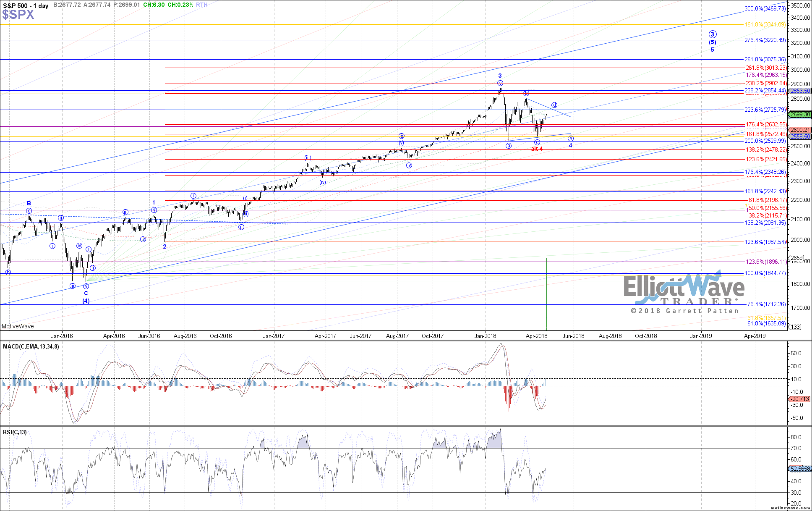This screenshot has width=812, height=511.
Task: Select the RSI value tag 52.5658
Action: pyautogui.click(x=800, y=469)
